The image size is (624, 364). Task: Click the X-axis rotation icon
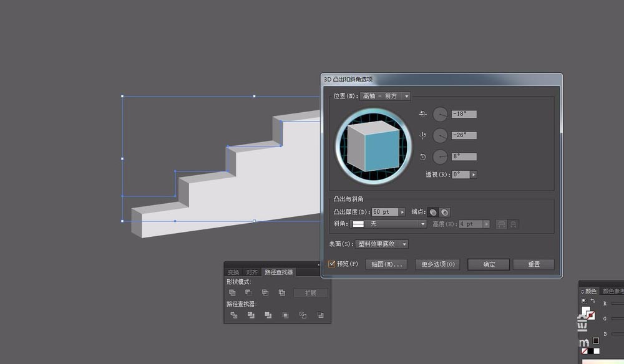pyautogui.click(x=422, y=114)
